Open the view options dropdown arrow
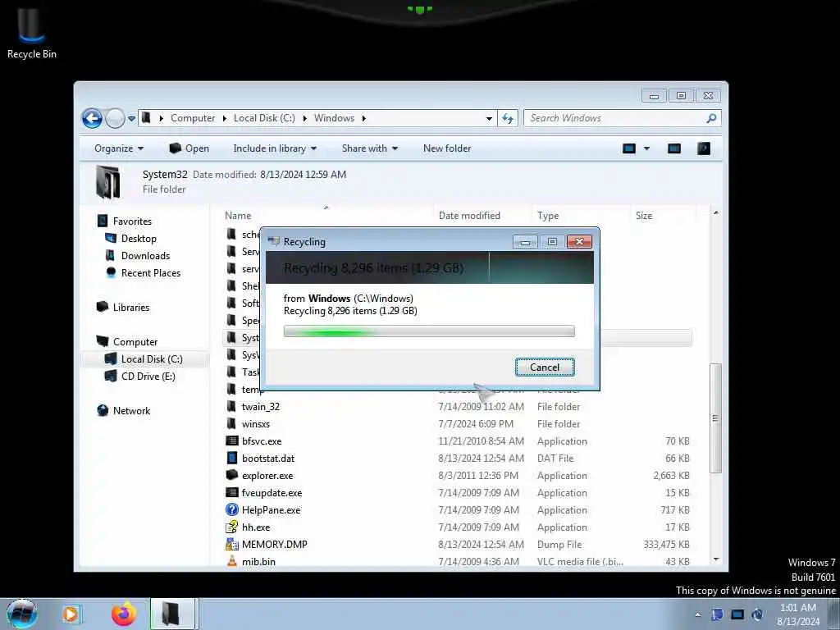Image resolution: width=840 pixels, height=630 pixels. [646, 148]
